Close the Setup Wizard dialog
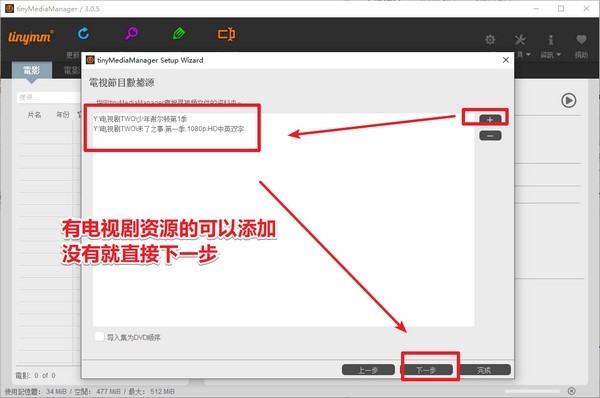The width and height of the screenshot is (600, 398). (505, 60)
